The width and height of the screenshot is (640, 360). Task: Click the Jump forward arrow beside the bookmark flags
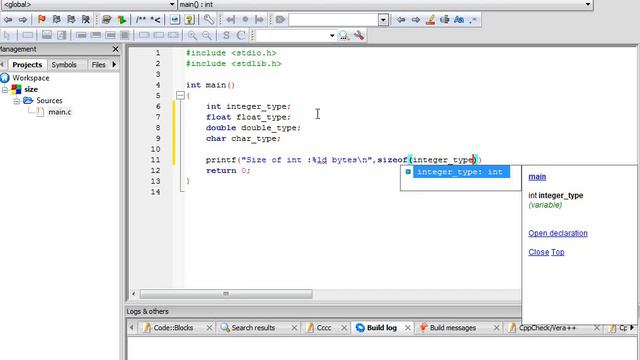[23, 20]
